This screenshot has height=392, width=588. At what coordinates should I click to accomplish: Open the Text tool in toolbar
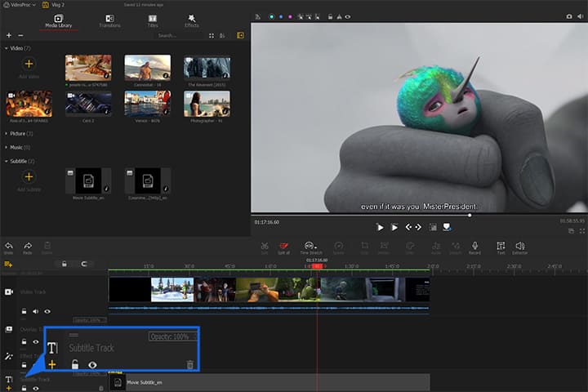[501, 245]
